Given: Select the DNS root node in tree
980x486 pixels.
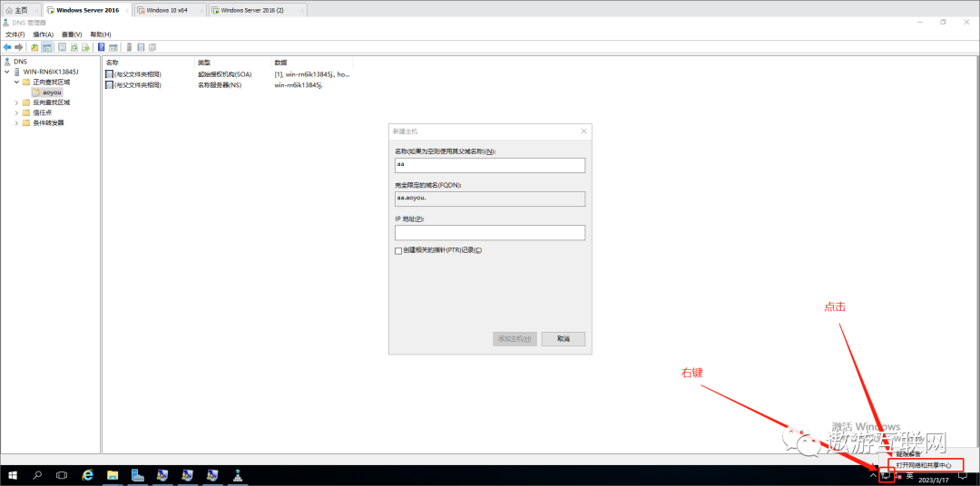Looking at the screenshot, I should pyautogui.click(x=20, y=62).
